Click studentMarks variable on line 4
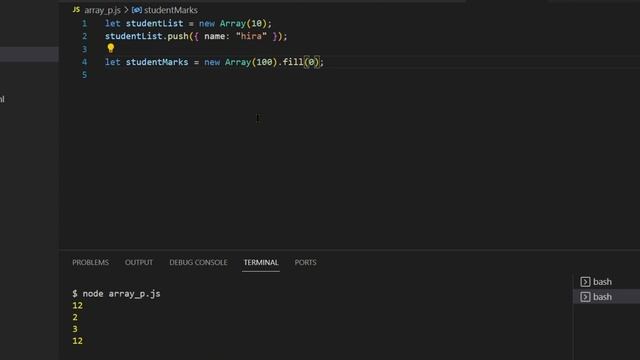640x360 pixels. coord(157,62)
